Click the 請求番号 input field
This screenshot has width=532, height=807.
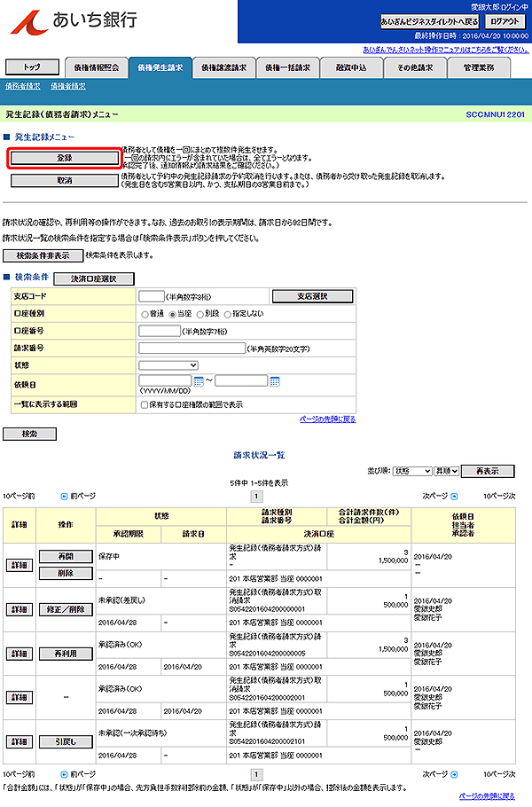pyautogui.click(x=192, y=348)
